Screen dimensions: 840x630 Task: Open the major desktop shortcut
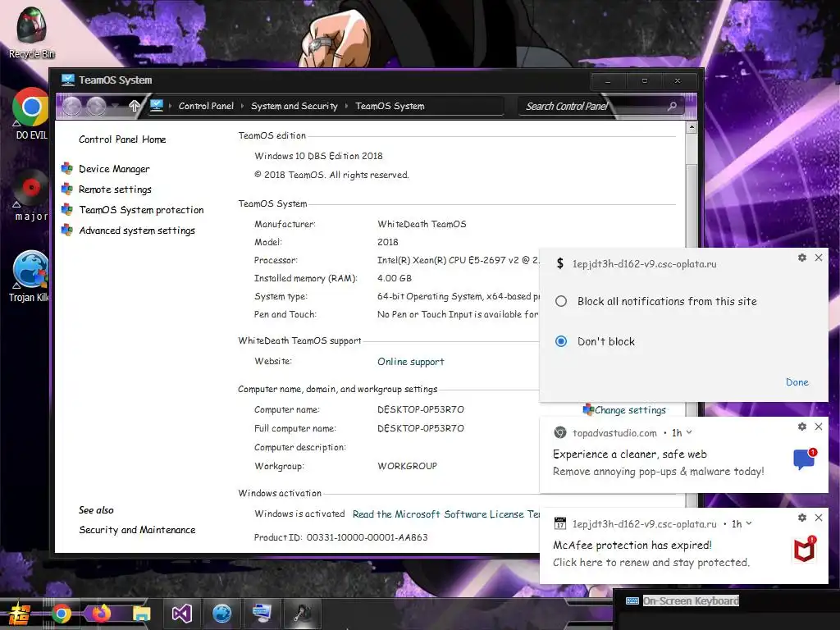coord(30,195)
